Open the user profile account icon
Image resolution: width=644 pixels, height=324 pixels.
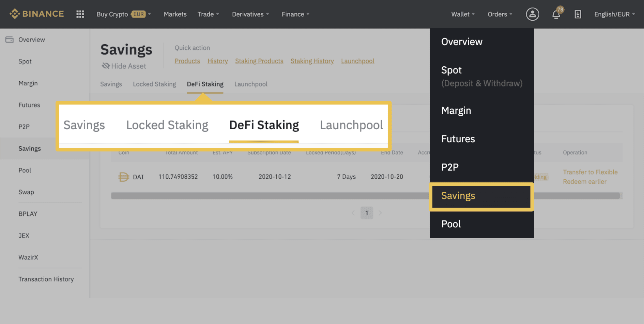(x=532, y=14)
